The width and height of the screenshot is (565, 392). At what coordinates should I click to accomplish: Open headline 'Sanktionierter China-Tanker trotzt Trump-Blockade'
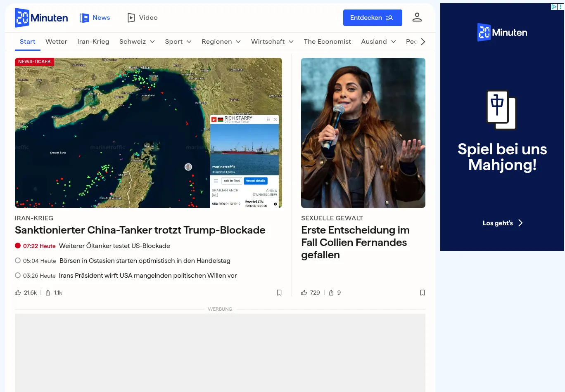140,230
